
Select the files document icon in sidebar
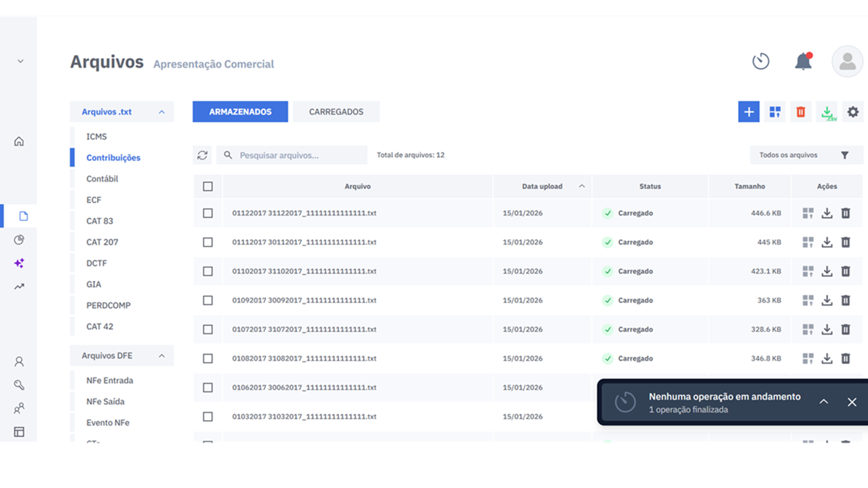tap(24, 216)
